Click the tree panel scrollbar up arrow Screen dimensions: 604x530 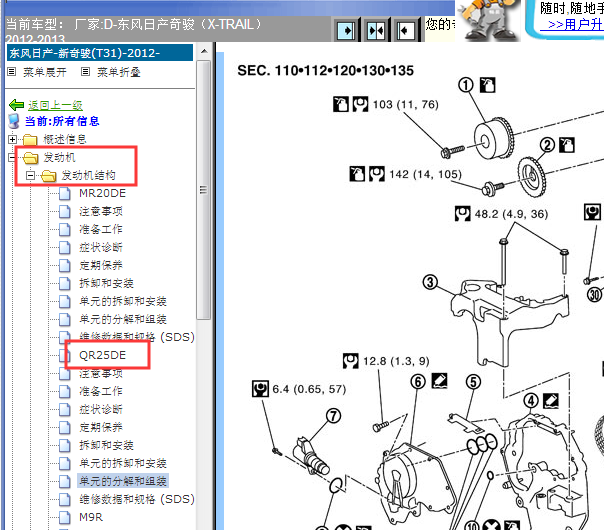(204, 51)
